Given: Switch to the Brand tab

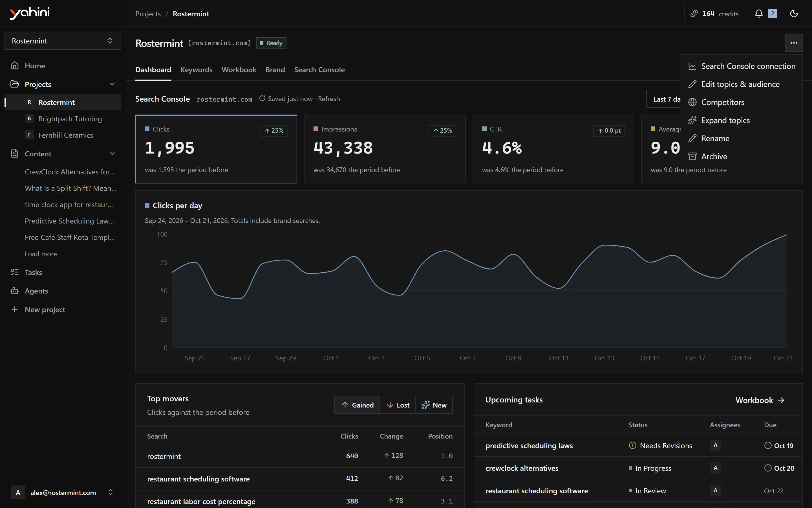Looking at the screenshot, I should click(x=275, y=69).
